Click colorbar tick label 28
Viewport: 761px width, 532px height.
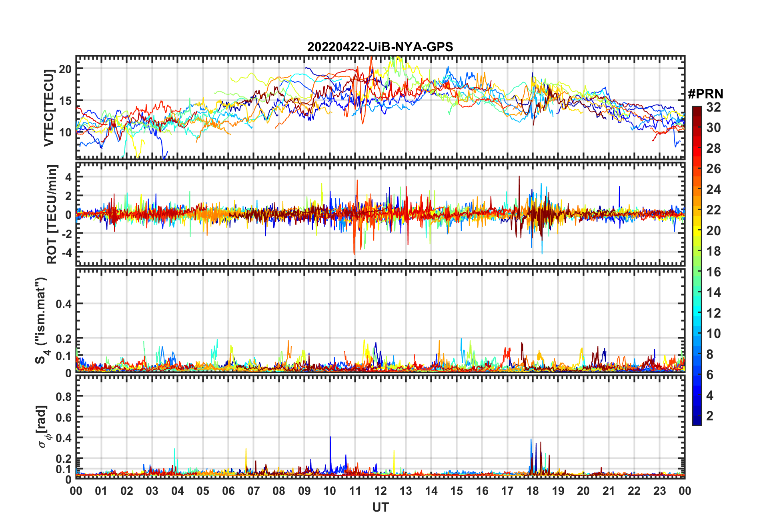pos(713,148)
